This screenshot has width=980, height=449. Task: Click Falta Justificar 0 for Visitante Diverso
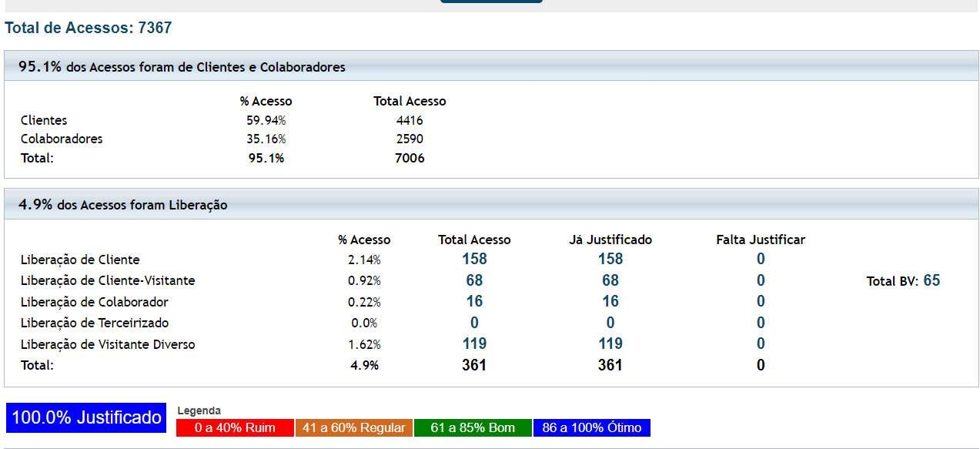point(761,344)
